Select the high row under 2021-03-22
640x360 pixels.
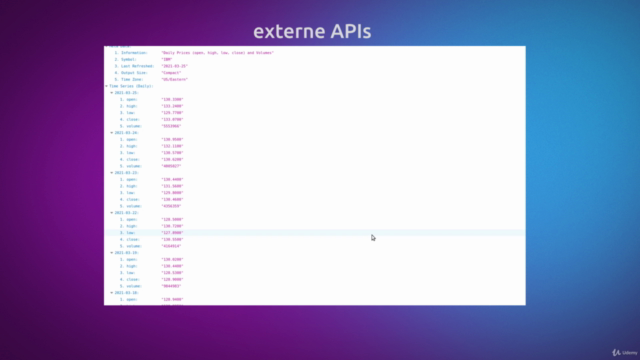pyautogui.click(x=315, y=226)
